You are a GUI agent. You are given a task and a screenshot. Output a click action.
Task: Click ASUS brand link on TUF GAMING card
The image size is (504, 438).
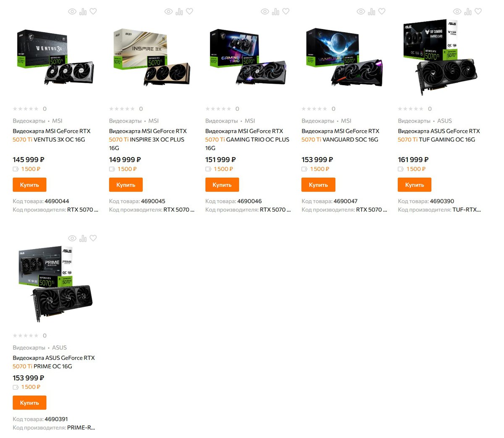click(444, 121)
